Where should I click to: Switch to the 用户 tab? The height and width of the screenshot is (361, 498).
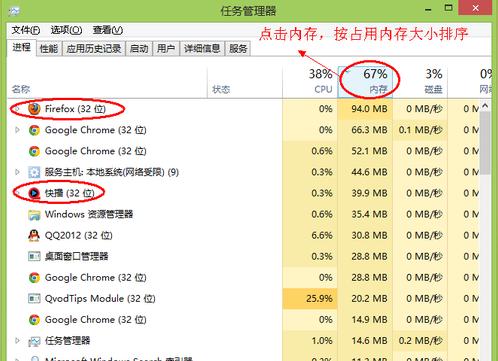pyautogui.click(x=166, y=49)
